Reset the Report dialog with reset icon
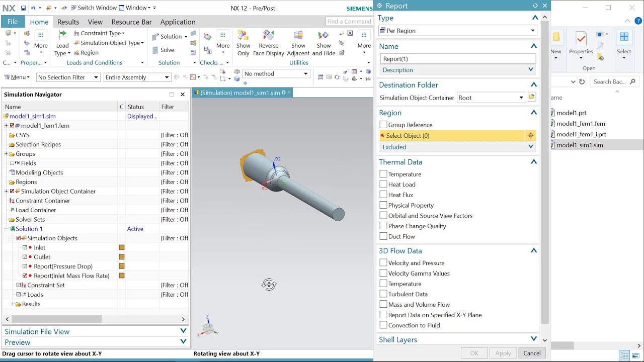The height and width of the screenshot is (362, 644). click(535, 6)
